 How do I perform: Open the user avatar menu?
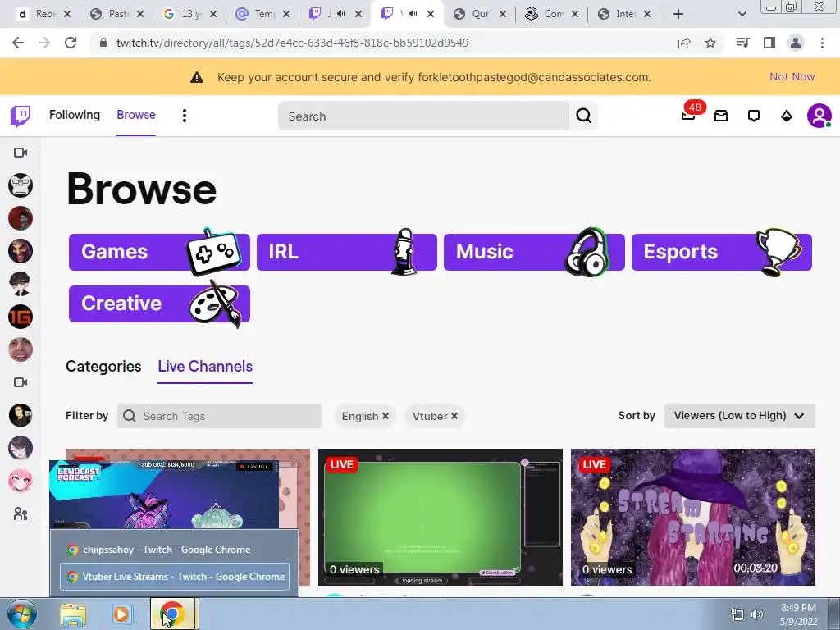click(x=819, y=116)
